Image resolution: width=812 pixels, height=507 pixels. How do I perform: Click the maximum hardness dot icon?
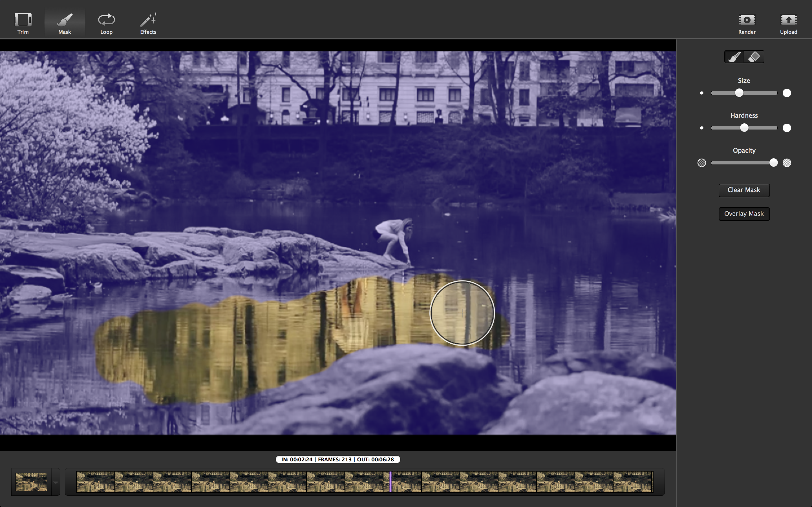tap(787, 128)
